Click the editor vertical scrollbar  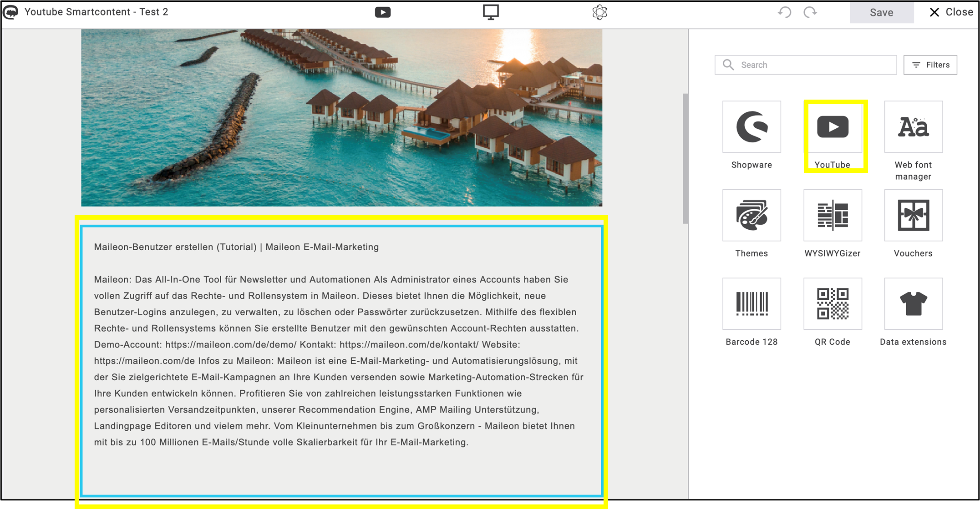[x=685, y=159]
